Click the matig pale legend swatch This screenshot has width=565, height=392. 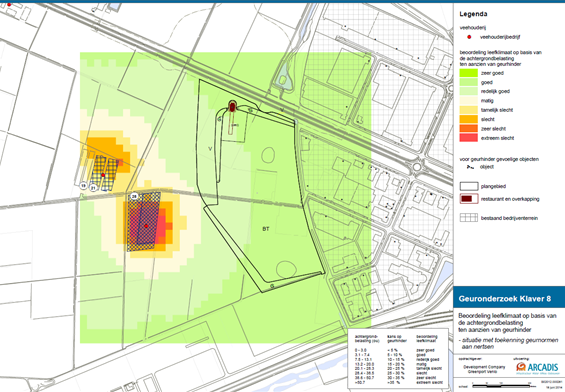pyautogui.click(x=468, y=101)
